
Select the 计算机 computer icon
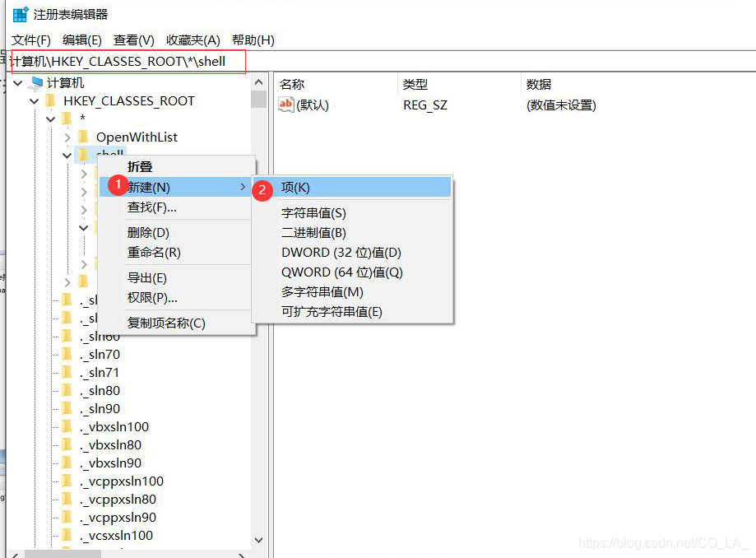[35, 83]
